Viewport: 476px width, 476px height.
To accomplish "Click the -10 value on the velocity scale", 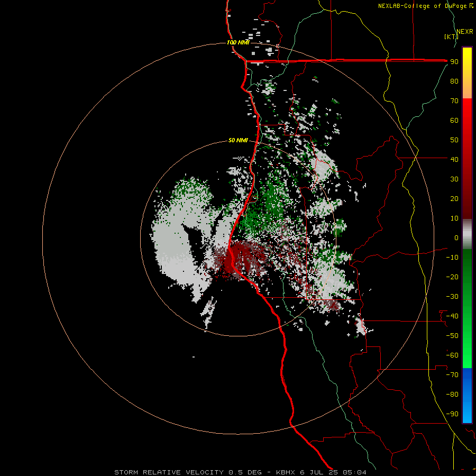I will (x=452, y=258).
